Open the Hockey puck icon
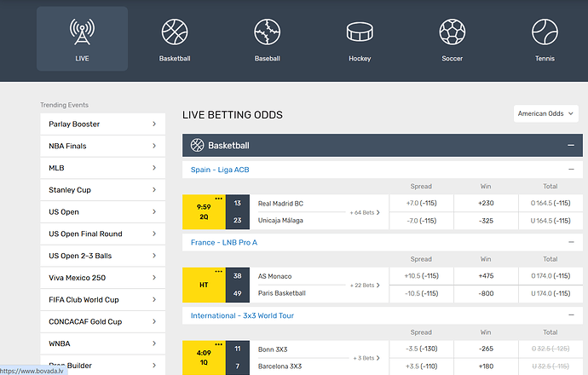This screenshot has height=375, width=588. pyautogui.click(x=360, y=32)
